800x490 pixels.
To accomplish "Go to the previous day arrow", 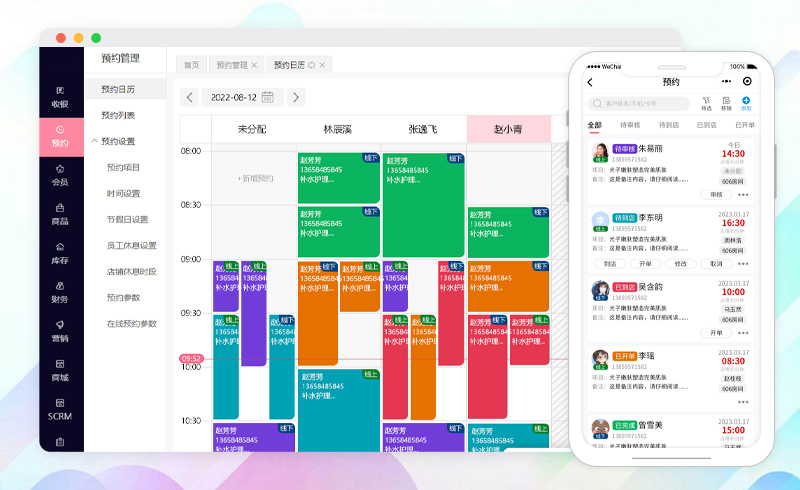I will point(189,97).
